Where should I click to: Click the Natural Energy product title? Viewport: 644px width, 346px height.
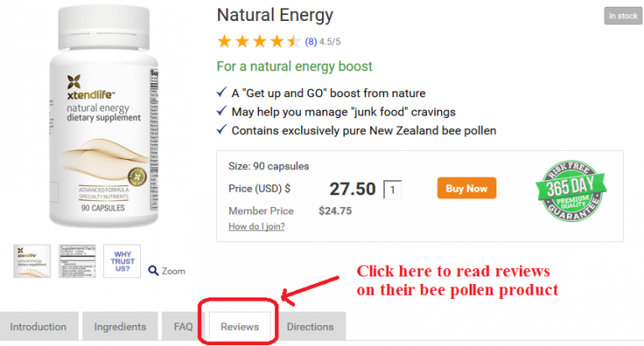[274, 15]
